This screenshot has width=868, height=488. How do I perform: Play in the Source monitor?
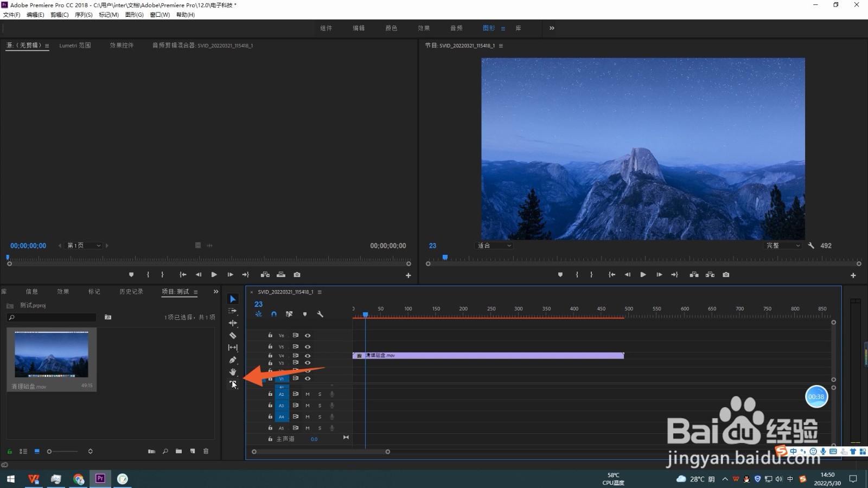click(214, 275)
